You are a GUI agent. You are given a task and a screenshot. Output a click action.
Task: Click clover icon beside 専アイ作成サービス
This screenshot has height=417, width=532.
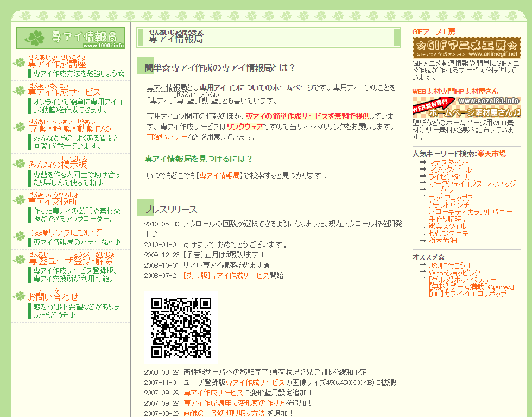(x=20, y=91)
